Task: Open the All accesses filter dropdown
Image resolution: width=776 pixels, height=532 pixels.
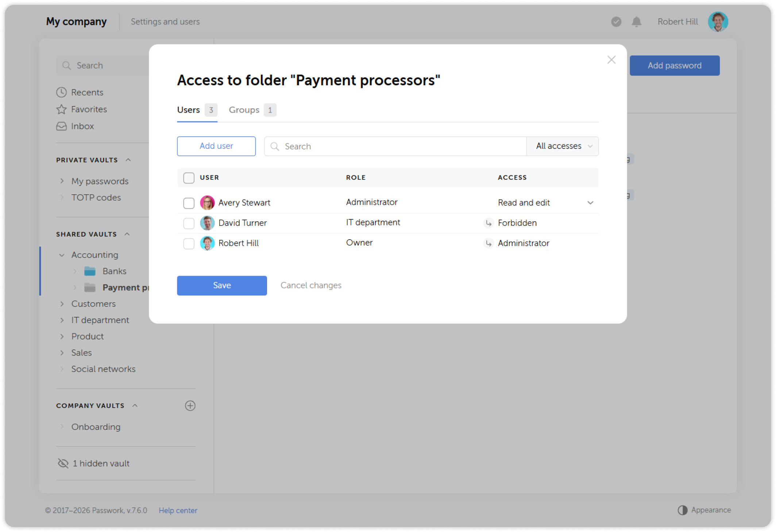Action: [x=563, y=146]
